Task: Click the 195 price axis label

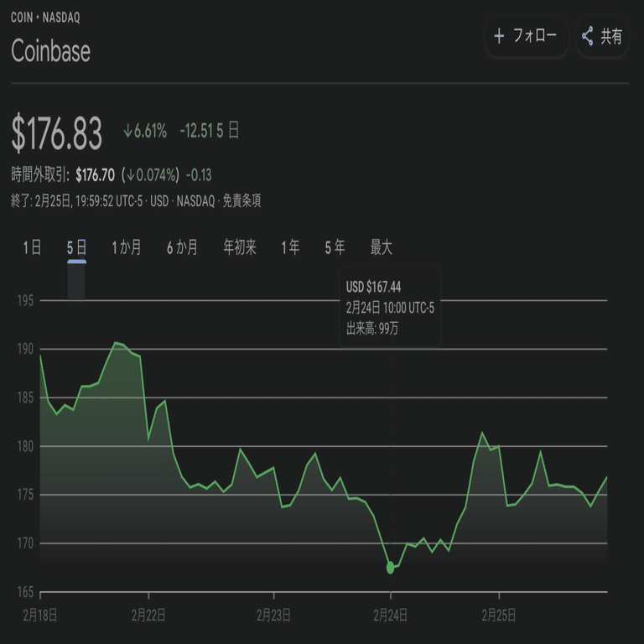Action: pos(25,301)
